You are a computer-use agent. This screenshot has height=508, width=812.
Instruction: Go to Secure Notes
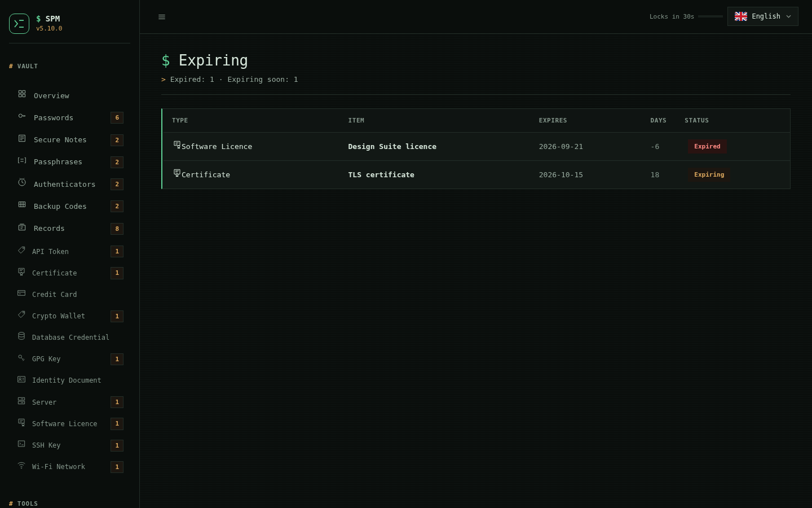(70, 140)
